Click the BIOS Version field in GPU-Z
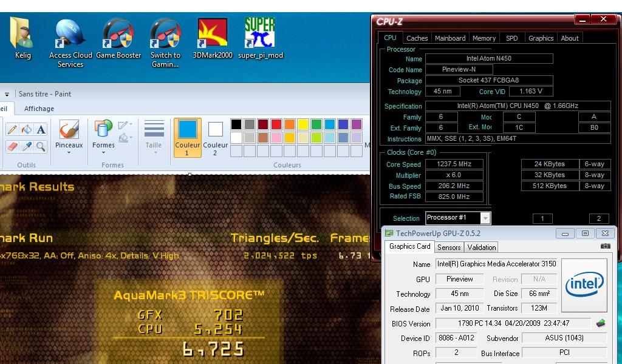The height and width of the screenshot is (364, 622). (x=514, y=323)
